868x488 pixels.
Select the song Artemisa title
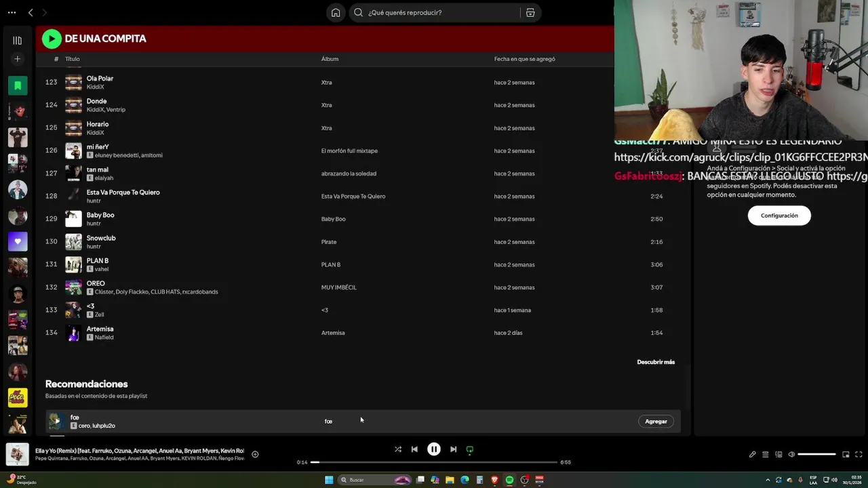pyautogui.click(x=100, y=329)
